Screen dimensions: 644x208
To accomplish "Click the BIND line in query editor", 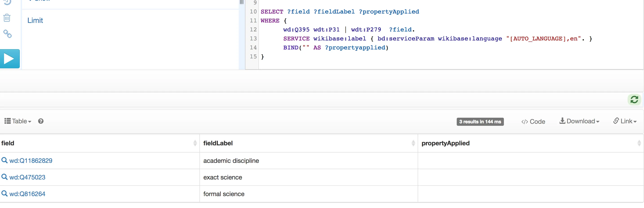I will (335, 47).
